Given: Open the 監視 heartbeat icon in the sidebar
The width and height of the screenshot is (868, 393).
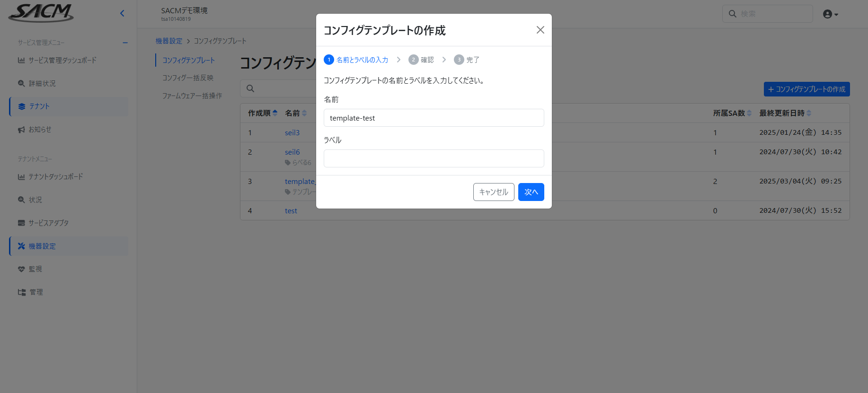Looking at the screenshot, I should point(21,269).
